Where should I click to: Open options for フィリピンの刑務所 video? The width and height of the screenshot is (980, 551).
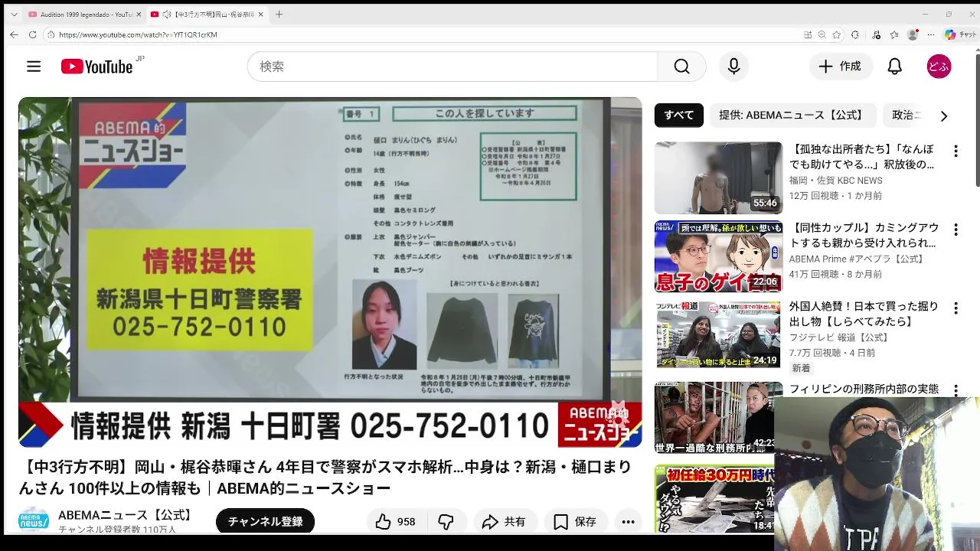[x=955, y=390]
